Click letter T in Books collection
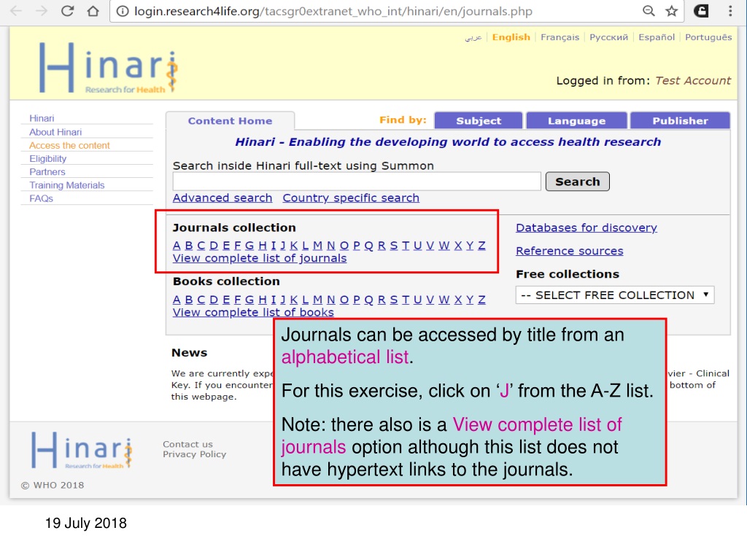Image resolution: width=747 pixels, height=560 pixels. pos(406,300)
